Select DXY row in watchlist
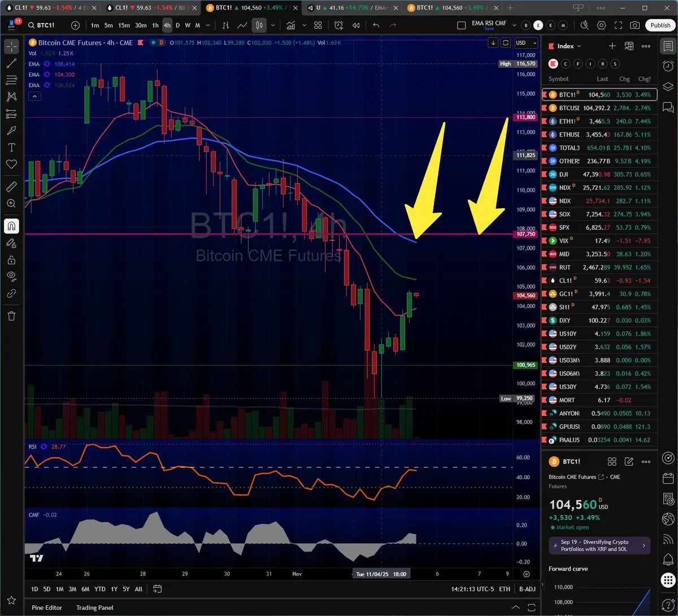 (x=599, y=320)
